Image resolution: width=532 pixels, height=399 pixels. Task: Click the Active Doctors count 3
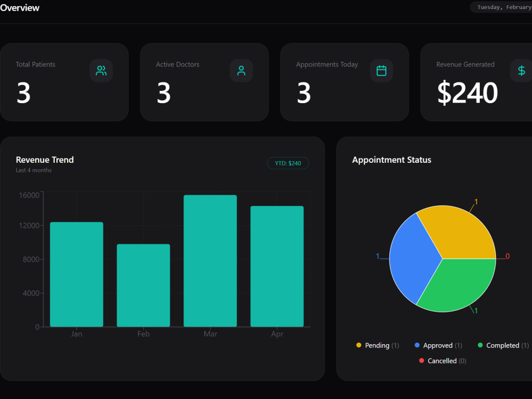164,93
